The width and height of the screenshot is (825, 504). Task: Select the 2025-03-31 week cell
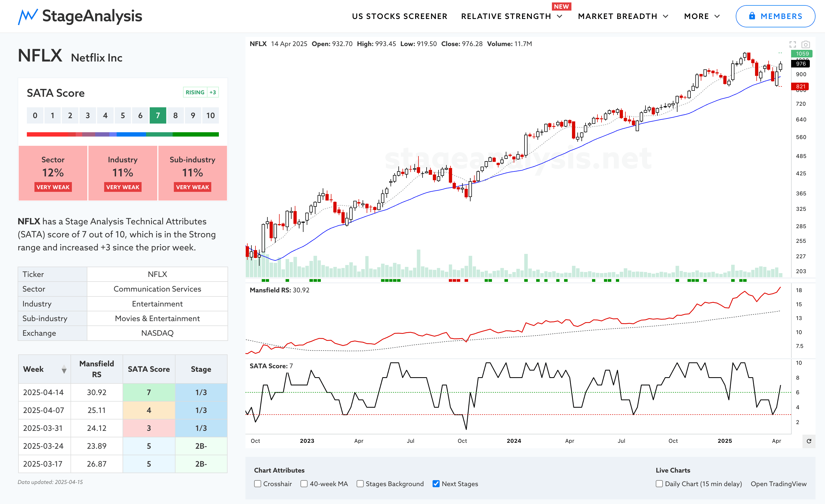click(x=44, y=428)
